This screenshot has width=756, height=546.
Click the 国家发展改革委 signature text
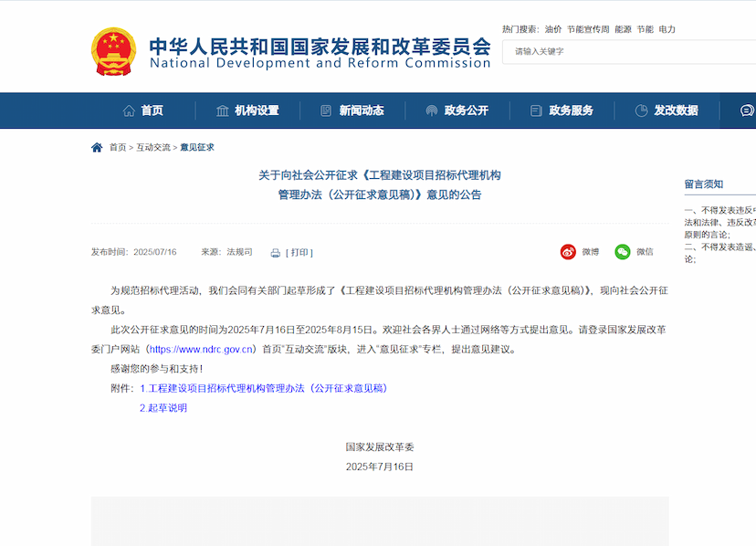[x=380, y=447]
